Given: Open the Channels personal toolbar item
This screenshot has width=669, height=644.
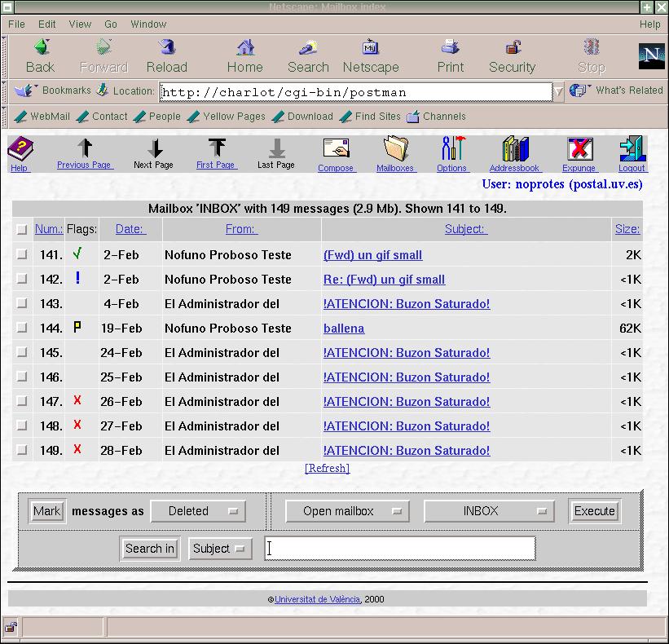Looking at the screenshot, I should [x=436, y=116].
